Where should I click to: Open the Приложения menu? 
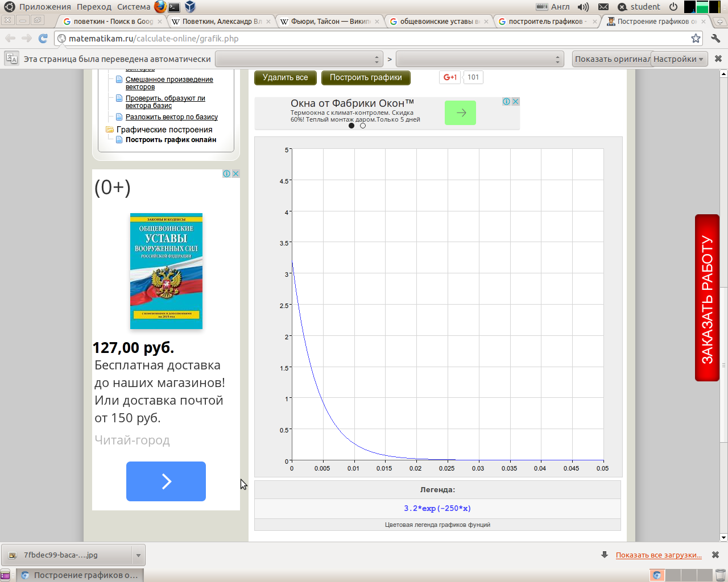(x=44, y=7)
